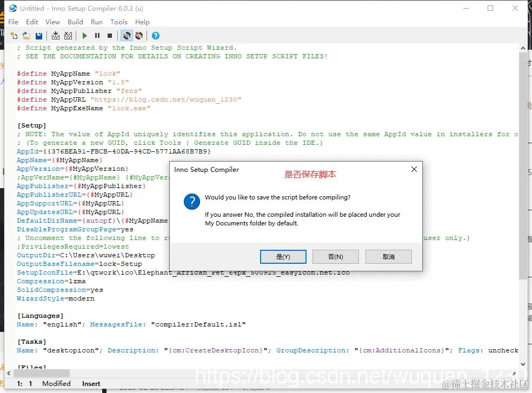
Task: Click the cursor position "1: 1" in status bar
Action: 24,383
